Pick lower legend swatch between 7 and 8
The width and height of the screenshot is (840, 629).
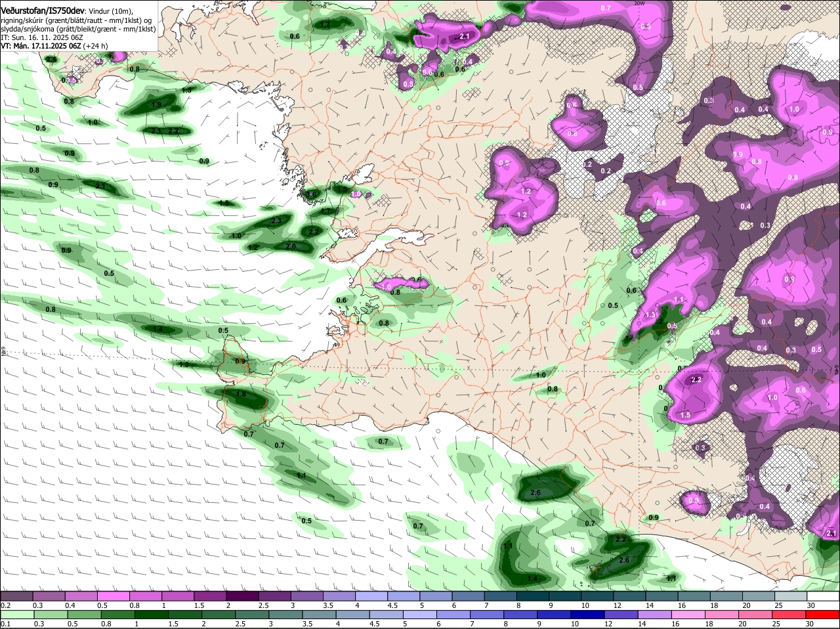488,615
